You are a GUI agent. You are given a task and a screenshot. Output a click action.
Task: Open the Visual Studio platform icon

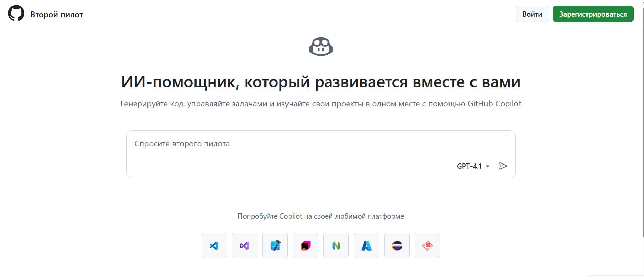click(x=245, y=245)
